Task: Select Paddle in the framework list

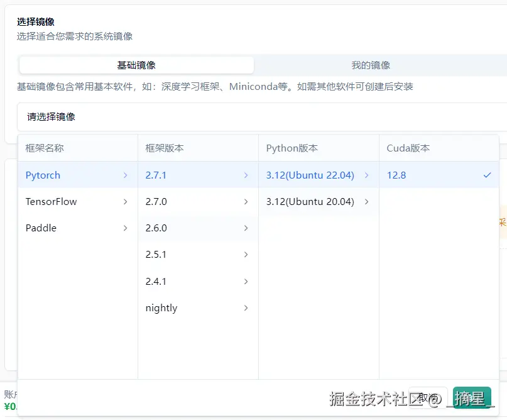Action: (x=41, y=228)
